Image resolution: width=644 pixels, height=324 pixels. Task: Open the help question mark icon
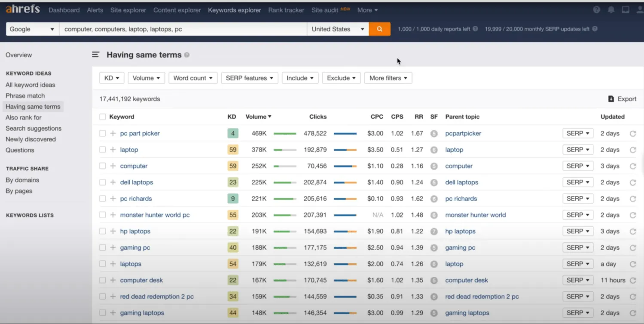(596, 10)
